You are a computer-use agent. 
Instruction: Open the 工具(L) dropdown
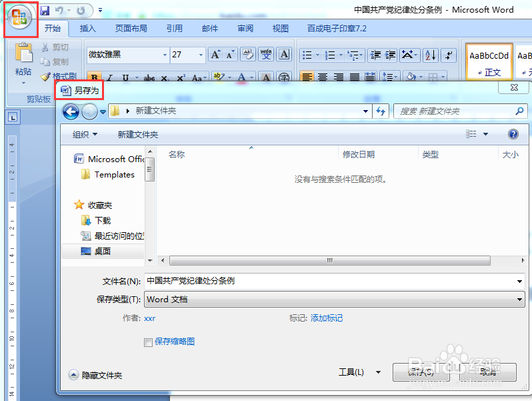[359, 372]
